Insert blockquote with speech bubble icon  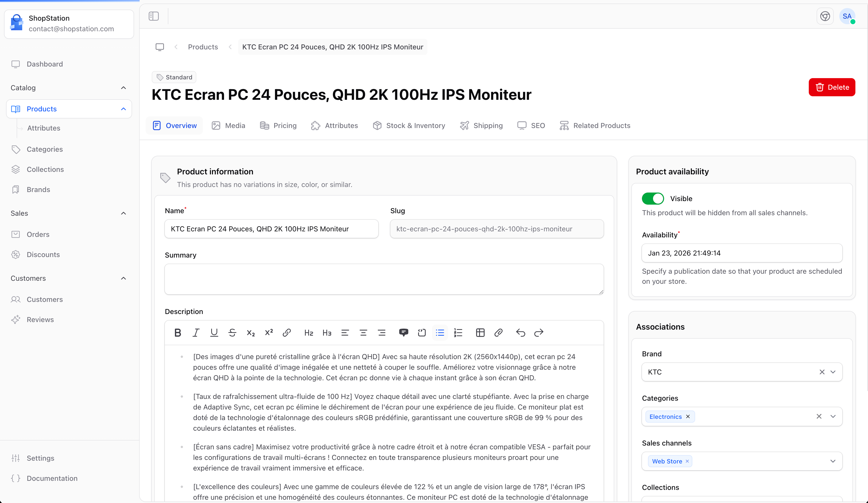click(x=404, y=332)
